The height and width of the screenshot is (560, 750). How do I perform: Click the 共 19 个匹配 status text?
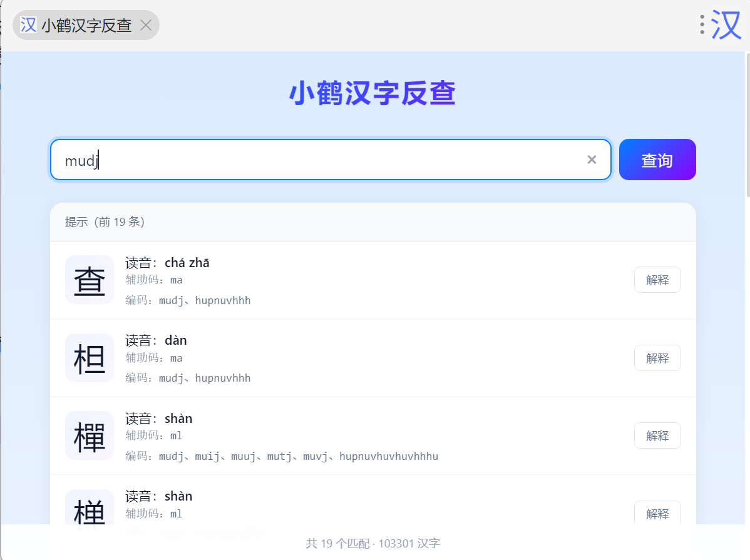pyautogui.click(x=337, y=544)
